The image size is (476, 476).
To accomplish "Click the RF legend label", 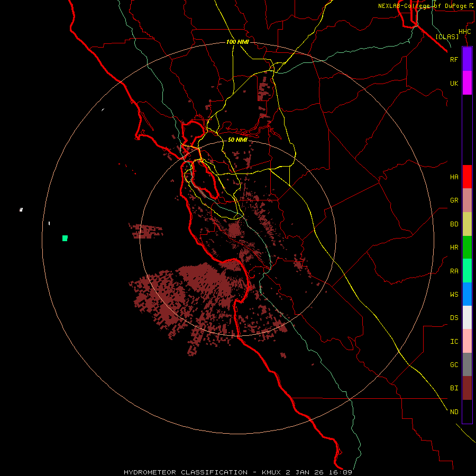I will click(454, 59).
